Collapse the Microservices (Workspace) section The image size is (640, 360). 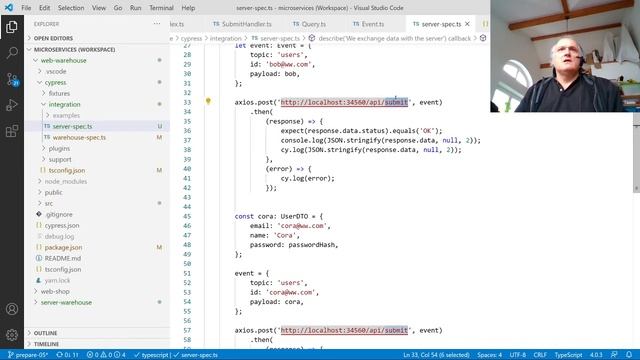(x=97, y=49)
